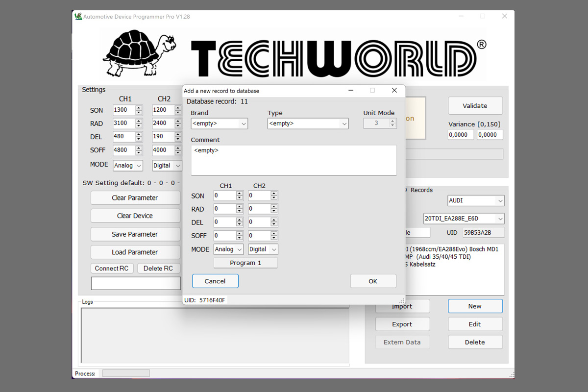588x392 pixels.
Task: Open the 20TDI_EA288E_E6D type dropdown
Action: point(464,219)
